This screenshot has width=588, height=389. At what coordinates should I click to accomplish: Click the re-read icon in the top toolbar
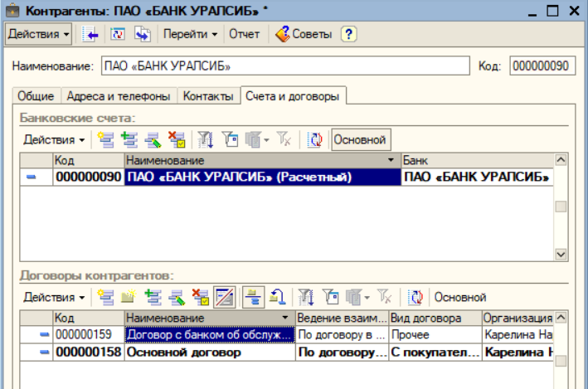point(118,34)
